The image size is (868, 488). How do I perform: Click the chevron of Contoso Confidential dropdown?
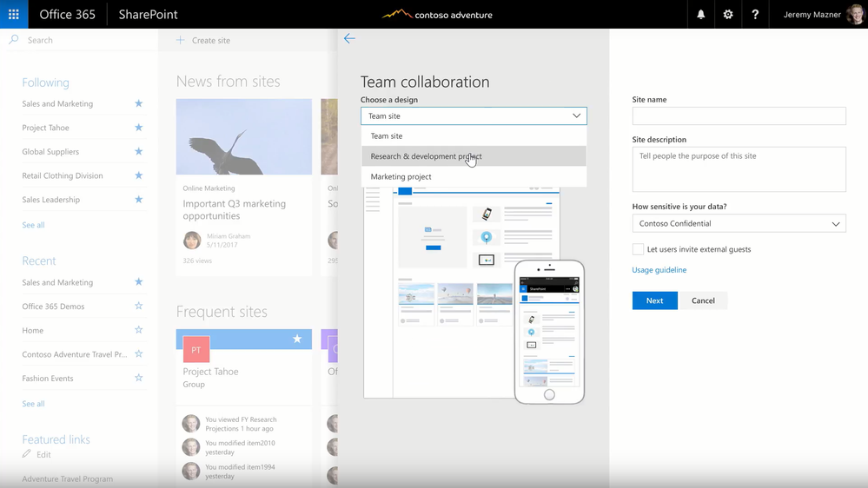[835, 224]
